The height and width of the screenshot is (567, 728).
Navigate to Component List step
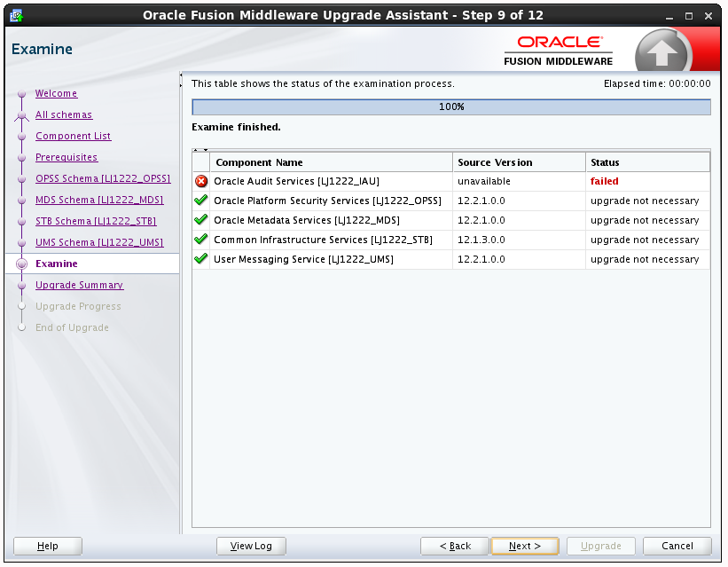(73, 136)
